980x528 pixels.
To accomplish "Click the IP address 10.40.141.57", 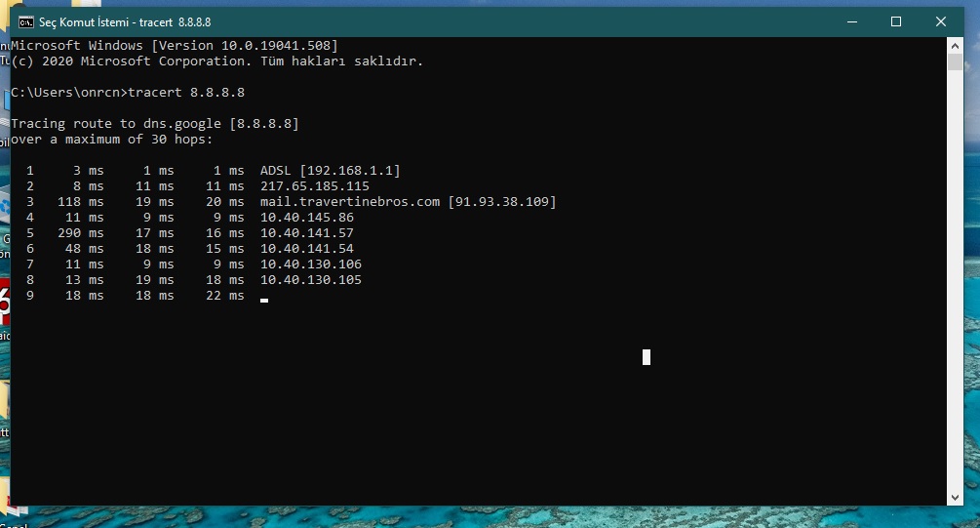I will [x=307, y=233].
